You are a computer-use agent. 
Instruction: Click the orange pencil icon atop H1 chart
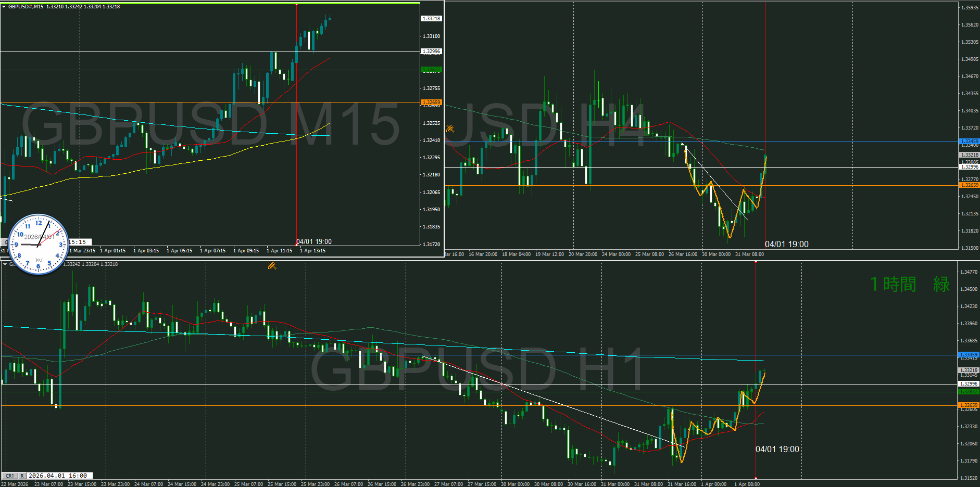272,265
